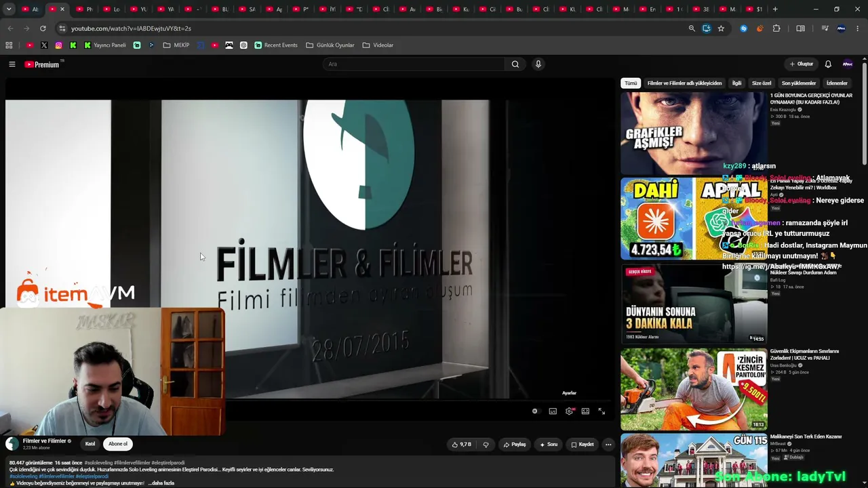
Task: Dislike the video with thumbs down
Action: (x=486, y=445)
